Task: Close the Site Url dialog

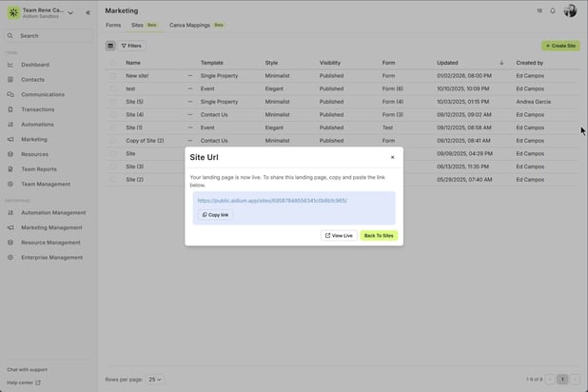Action: [392, 157]
